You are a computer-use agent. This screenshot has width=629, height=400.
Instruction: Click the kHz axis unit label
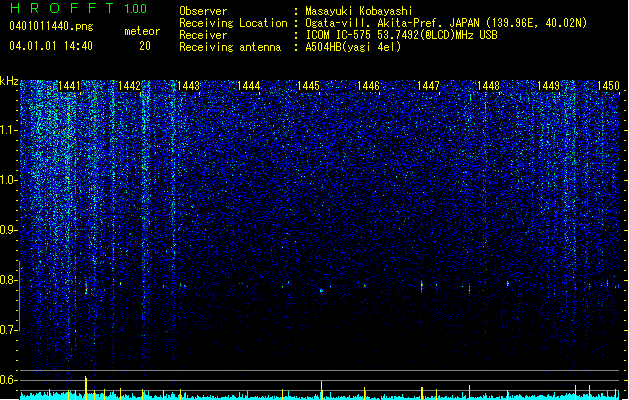point(9,81)
